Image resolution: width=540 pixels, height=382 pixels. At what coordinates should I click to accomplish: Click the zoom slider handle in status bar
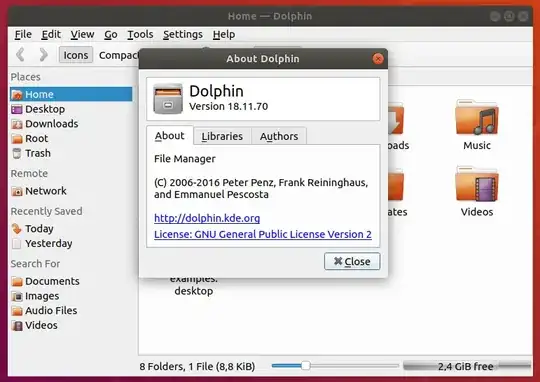click(x=305, y=366)
